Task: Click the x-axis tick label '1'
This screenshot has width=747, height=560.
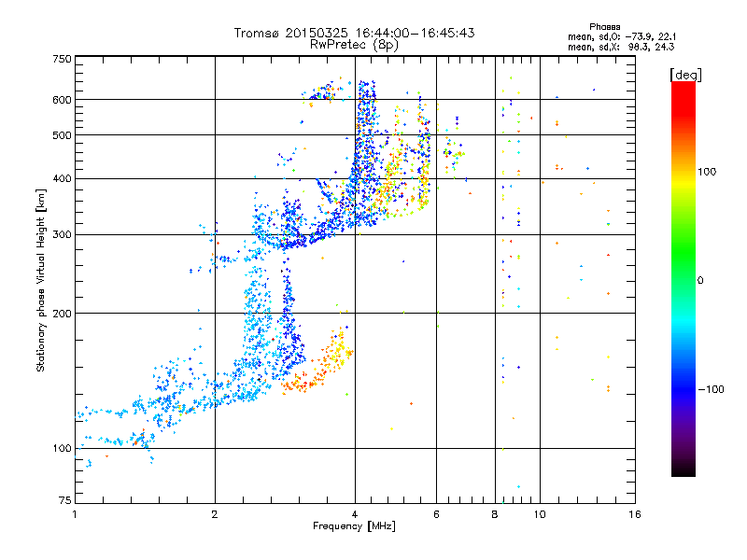Action: tap(75, 514)
